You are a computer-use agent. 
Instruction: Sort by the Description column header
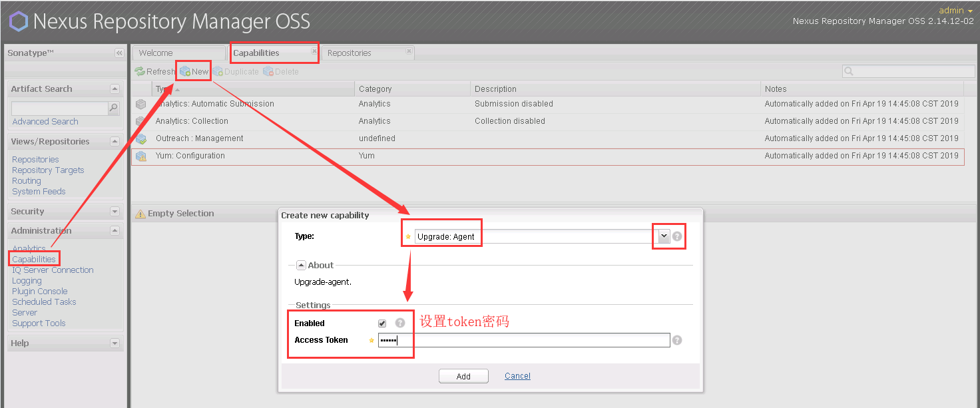(x=616, y=89)
